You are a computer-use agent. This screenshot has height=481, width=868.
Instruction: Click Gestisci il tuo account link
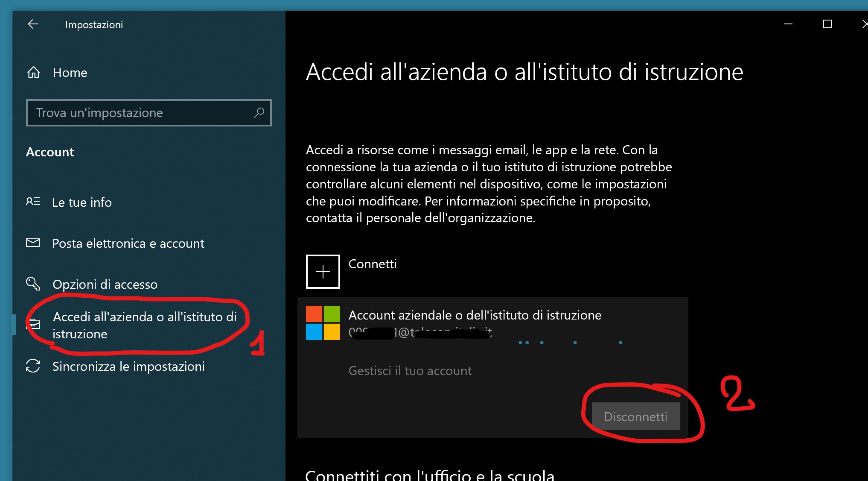pyautogui.click(x=410, y=371)
